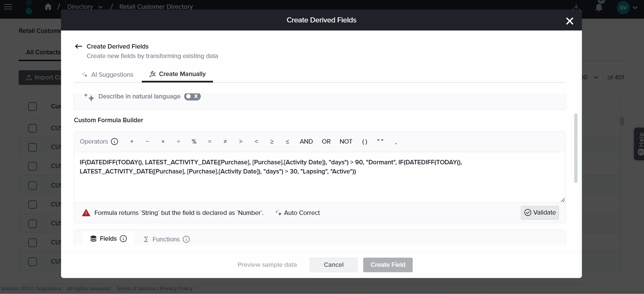Insert the division operator
Screen dimensions: 644x294
pyautogui.click(x=179, y=142)
